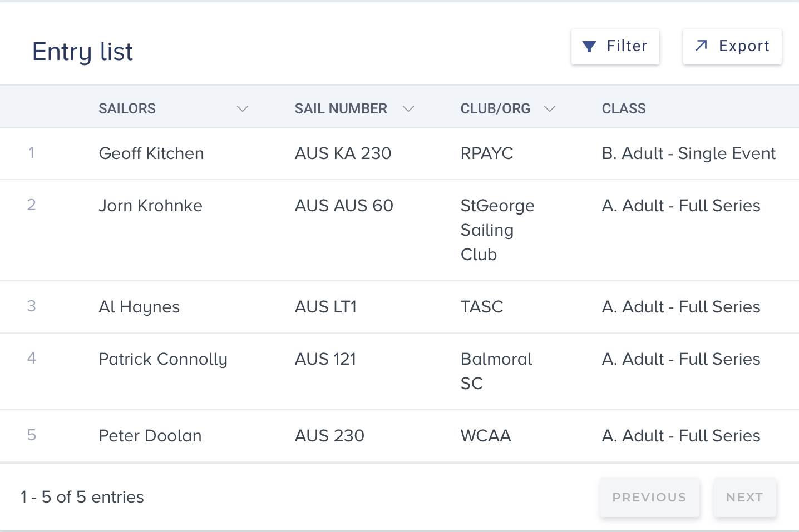This screenshot has width=799, height=532.
Task: Click the funnel icon in Filter button
Action: click(x=589, y=47)
